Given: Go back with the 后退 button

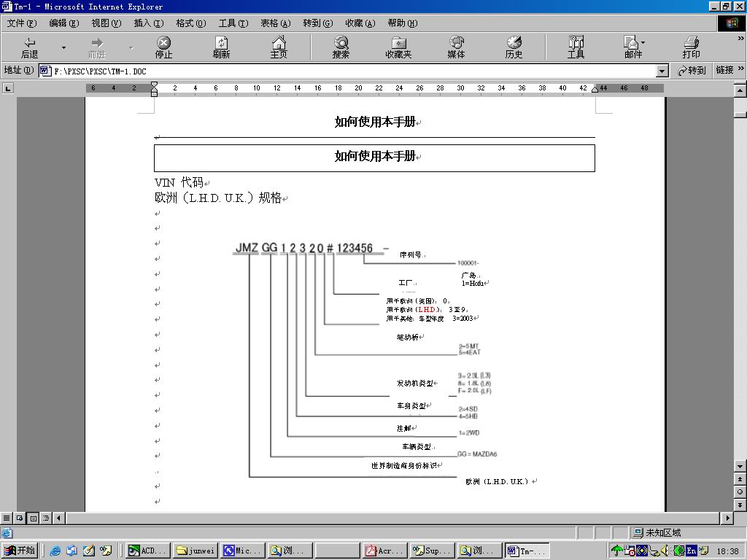Looking at the screenshot, I should pos(29,47).
